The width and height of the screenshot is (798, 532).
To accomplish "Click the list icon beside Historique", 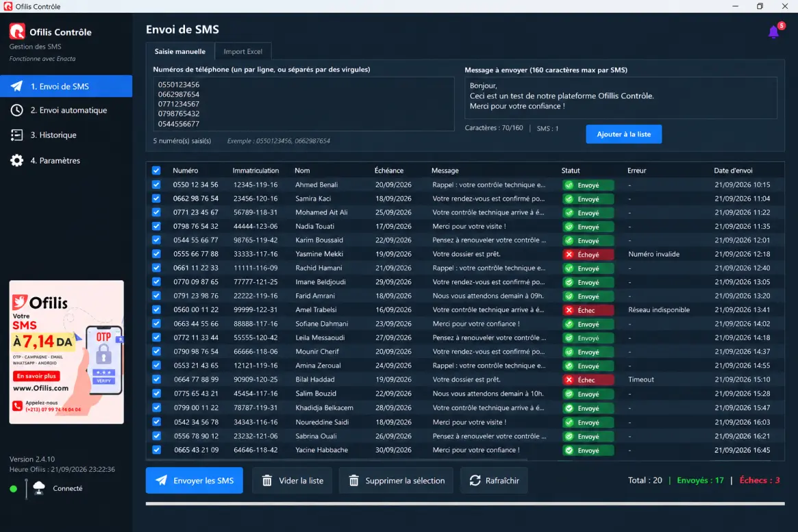I will pos(16,135).
